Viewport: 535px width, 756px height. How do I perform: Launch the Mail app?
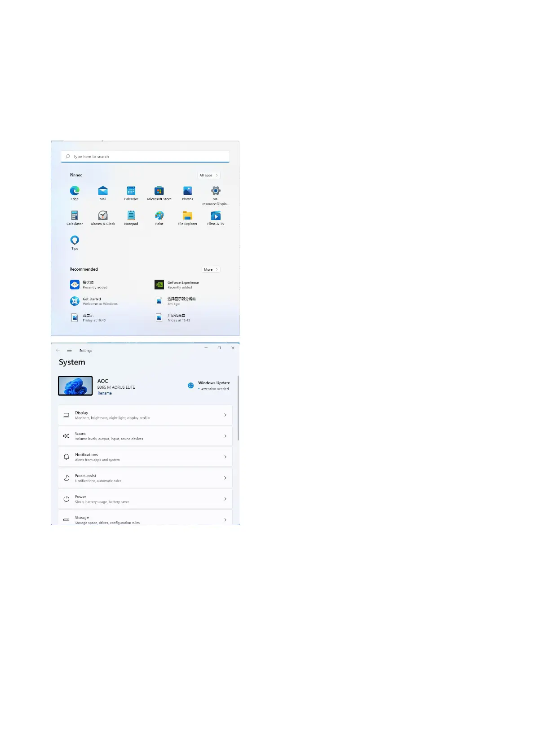click(103, 191)
